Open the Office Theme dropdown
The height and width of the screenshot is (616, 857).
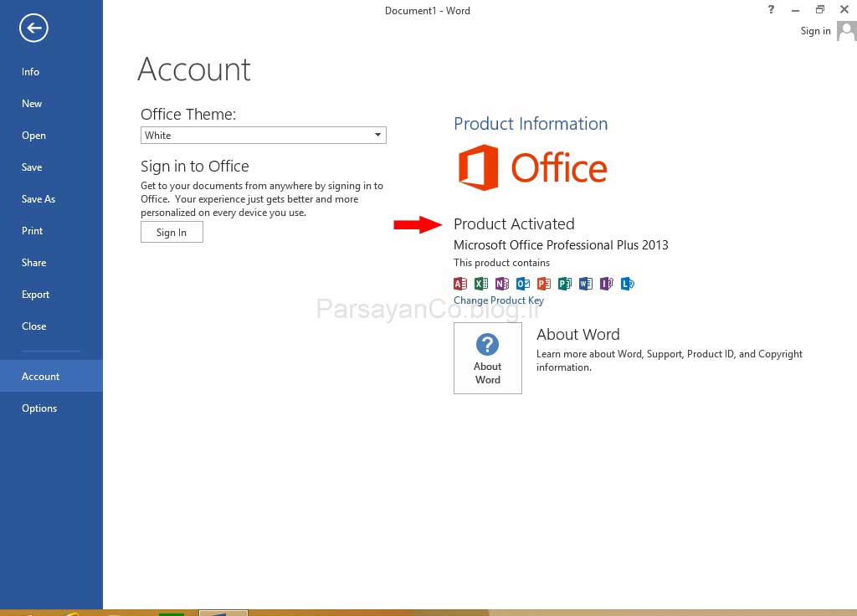[264, 135]
